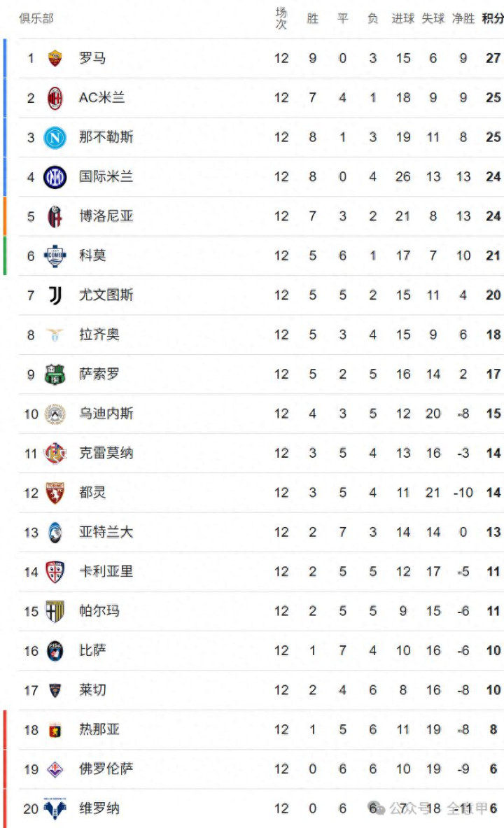Click the 俱乐部 column header
504x828 pixels.
36,19
